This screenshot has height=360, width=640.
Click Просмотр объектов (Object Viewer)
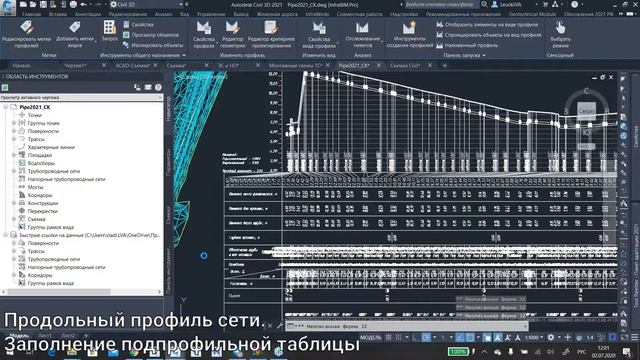tap(151, 35)
